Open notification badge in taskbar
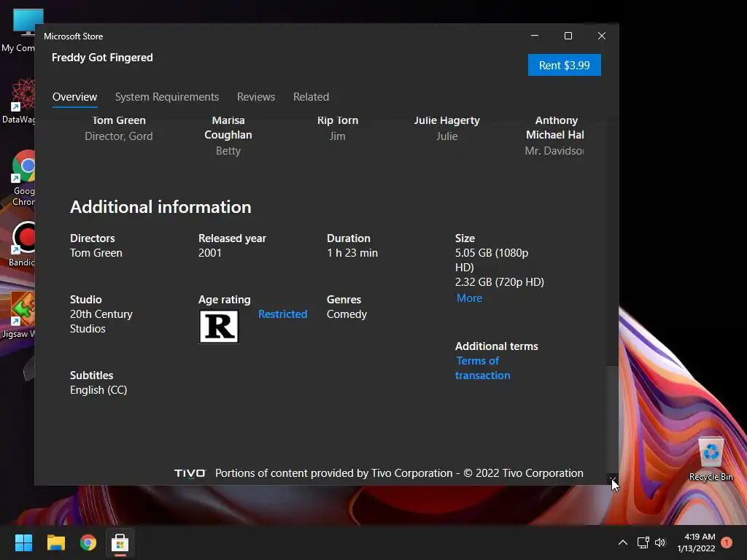747x560 pixels. (727, 542)
